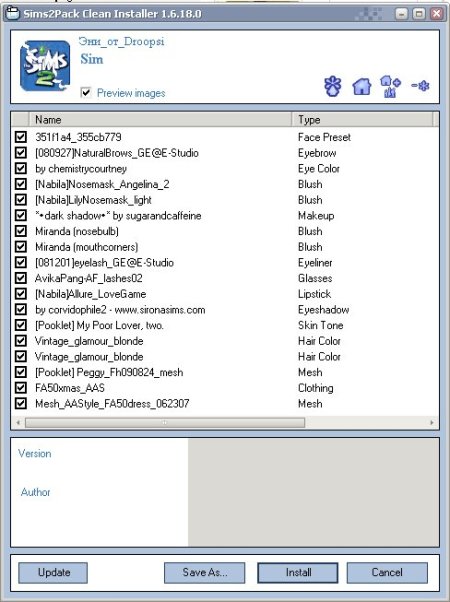Toggle checkbox for LilyNosemask_light

(x=21, y=200)
